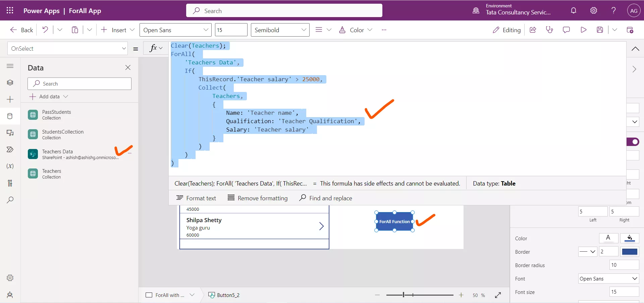Click Remove formatting in formula bar

[x=257, y=198]
